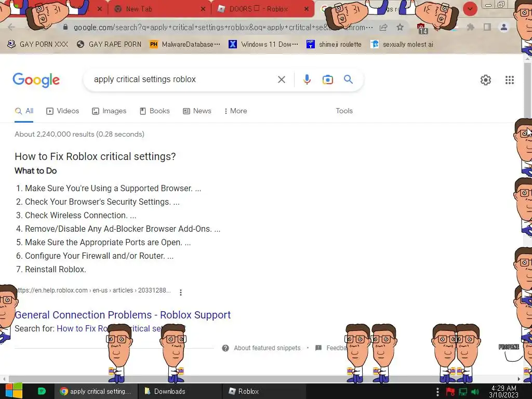Follow the 'How to Fix Ro…' search link
This screenshot has width=532, height=399.
[121, 328]
